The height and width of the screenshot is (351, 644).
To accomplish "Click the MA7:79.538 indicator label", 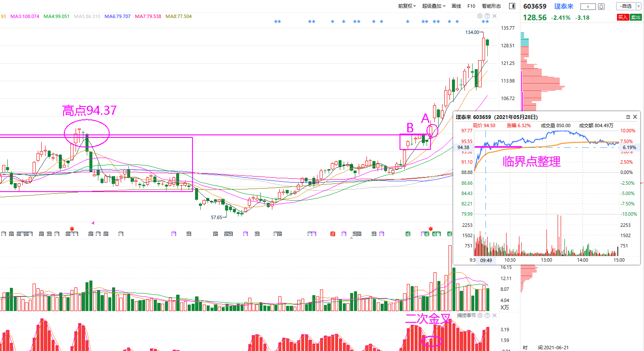I will pyautogui.click(x=148, y=16).
